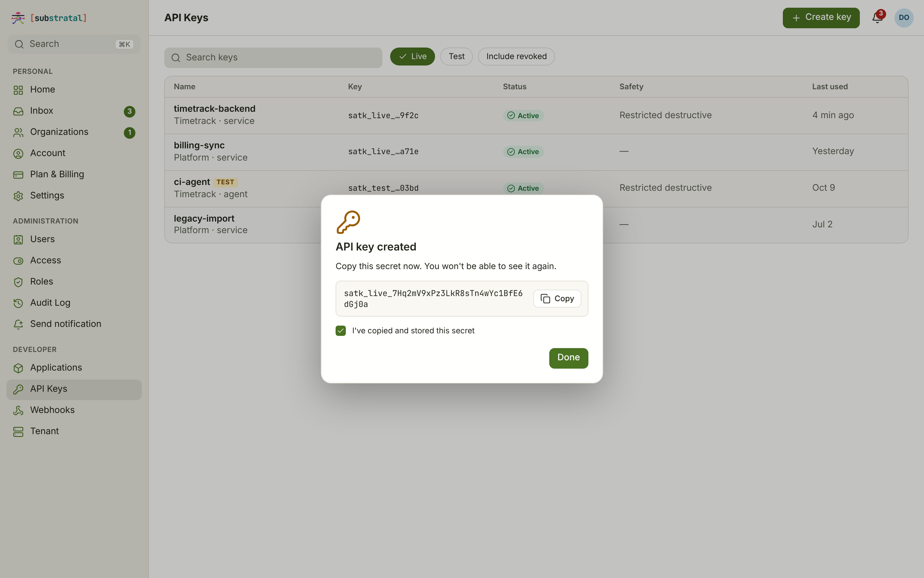Click the substratal logo icon
Image resolution: width=924 pixels, height=578 pixels.
point(18,18)
